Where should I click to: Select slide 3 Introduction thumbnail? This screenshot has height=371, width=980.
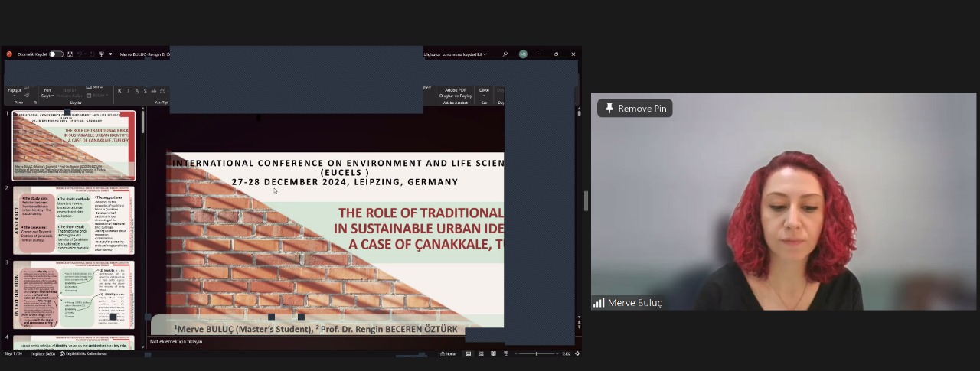(x=73, y=295)
